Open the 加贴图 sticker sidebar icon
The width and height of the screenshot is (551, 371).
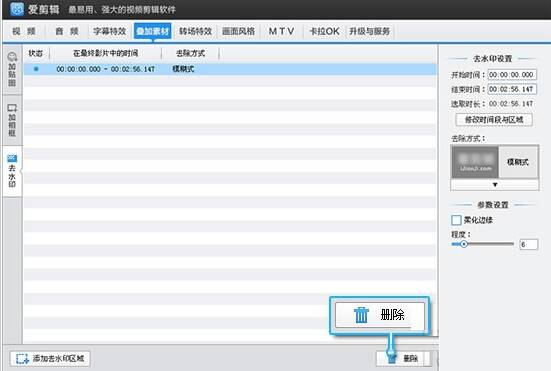pyautogui.click(x=12, y=69)
